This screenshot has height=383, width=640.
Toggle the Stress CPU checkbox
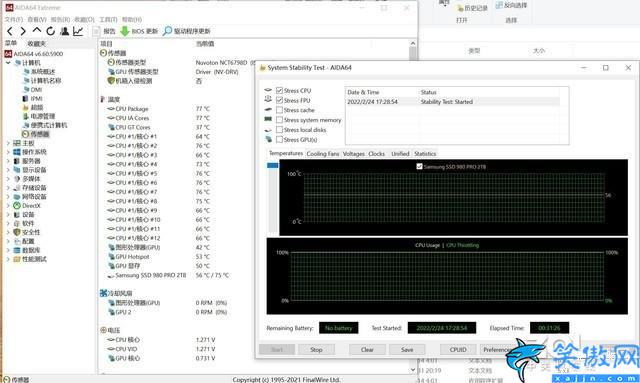[280, 90]
